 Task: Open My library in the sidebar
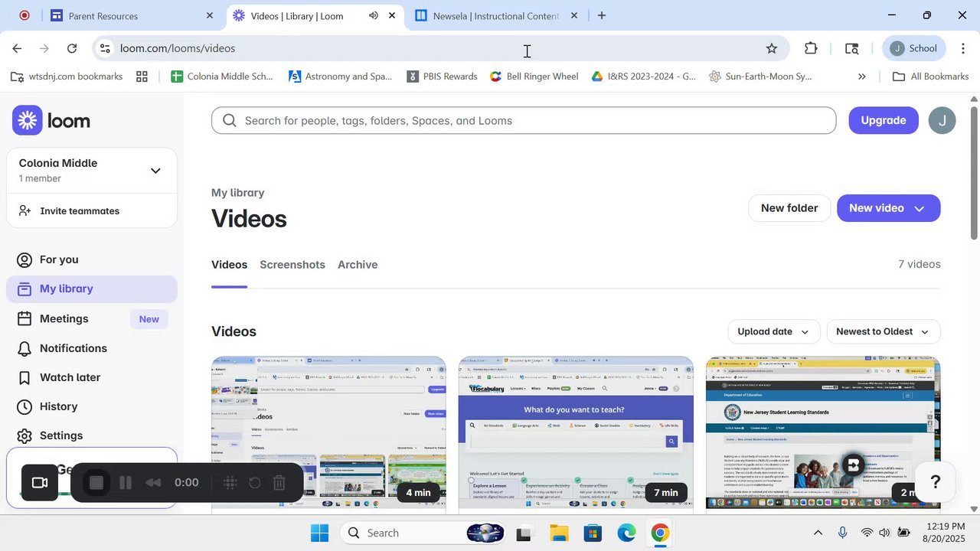click(x=92, y=289)
